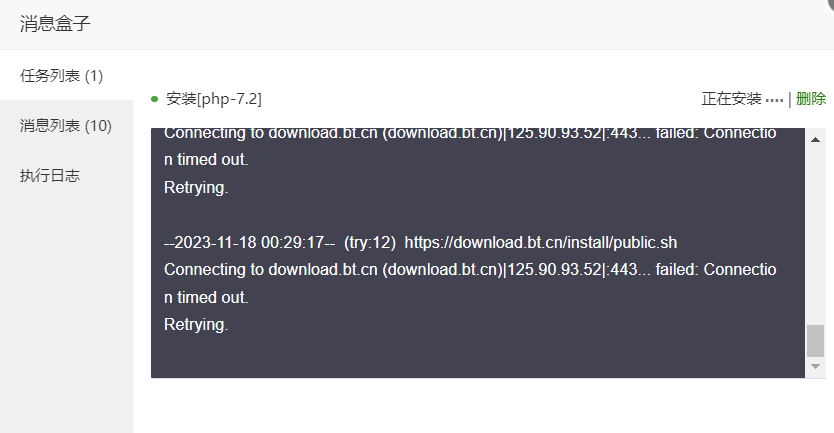Click the 消息盒子 header title

[55, 24]
